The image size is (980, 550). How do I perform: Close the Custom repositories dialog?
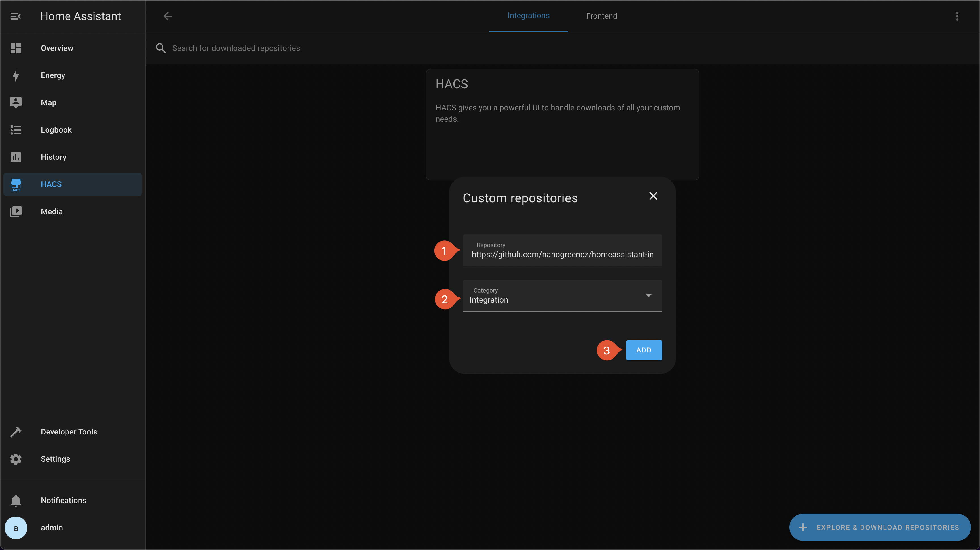[x=653, y=196]
